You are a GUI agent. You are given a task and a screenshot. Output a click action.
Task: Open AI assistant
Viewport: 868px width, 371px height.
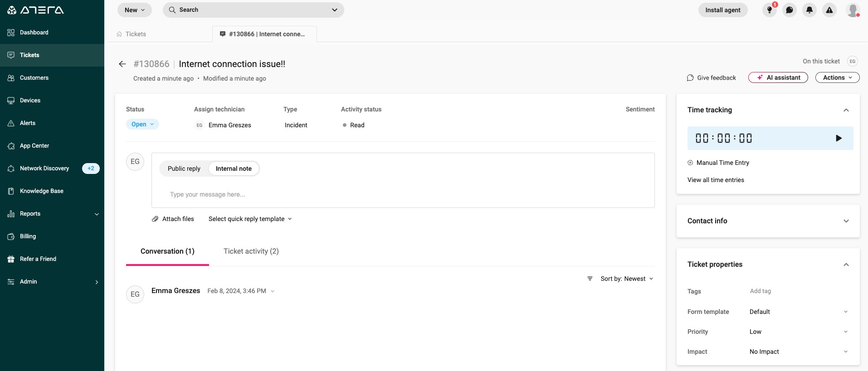(x=778, y=77)
